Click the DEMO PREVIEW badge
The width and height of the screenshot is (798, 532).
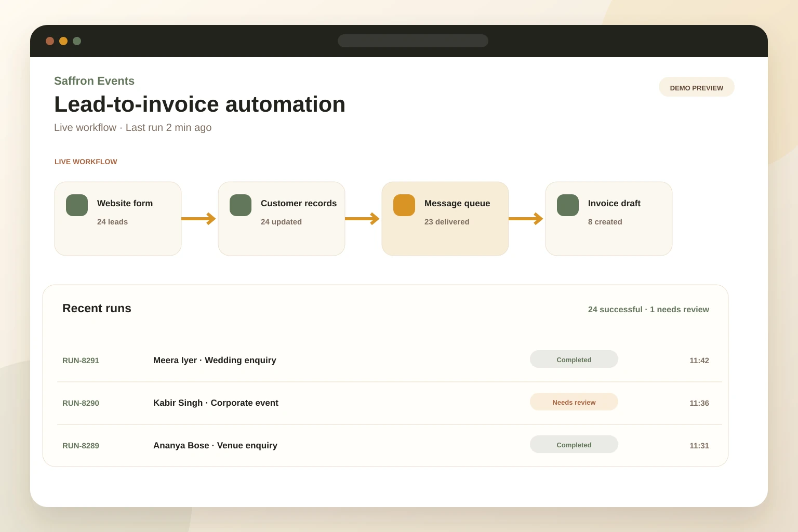click(x=697, y=87)
